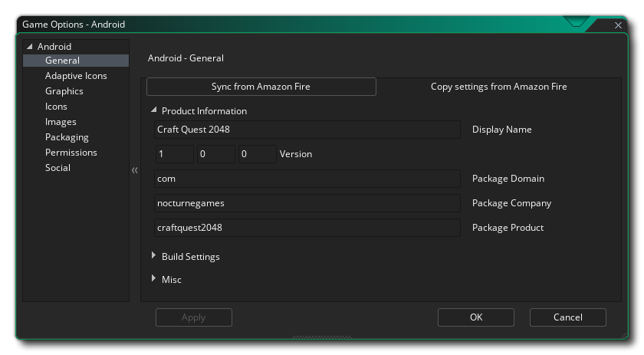Screen dimensions: 644x355
Task: Open the Adaptive Icons settings page
Action: coord(76,76)
